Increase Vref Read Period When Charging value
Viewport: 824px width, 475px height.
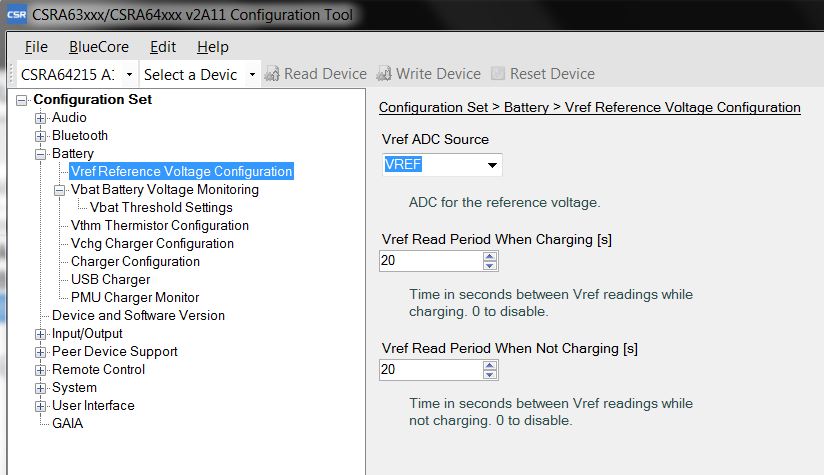coord(489,256)
